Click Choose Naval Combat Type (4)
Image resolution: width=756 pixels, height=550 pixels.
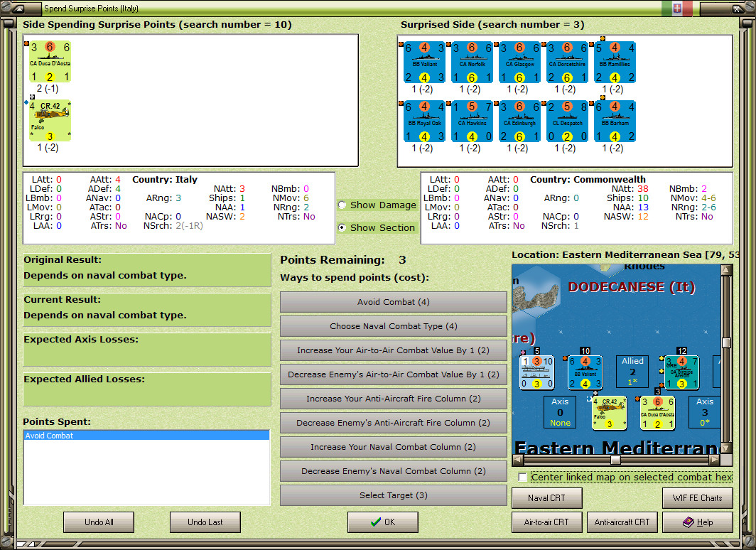pos(394,326)
